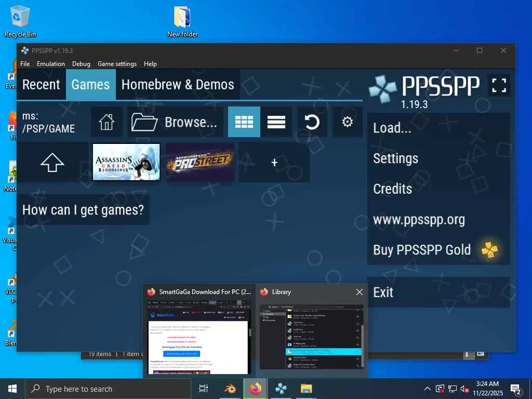Screen dimensions: 532x399
Task: Select the Recycle Bin desktop icon
Action: point(20,21)
